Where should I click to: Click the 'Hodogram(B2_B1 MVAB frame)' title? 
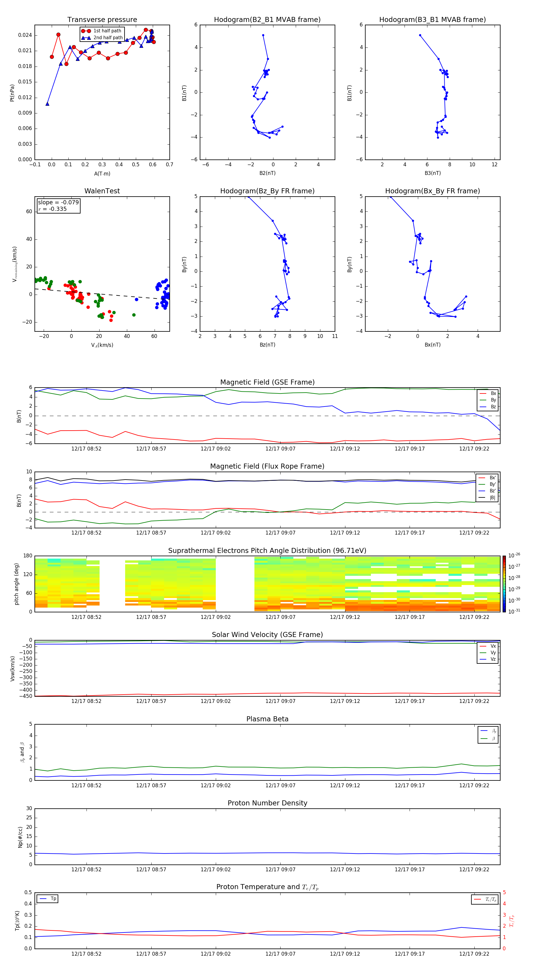click(x=267, y=20)
